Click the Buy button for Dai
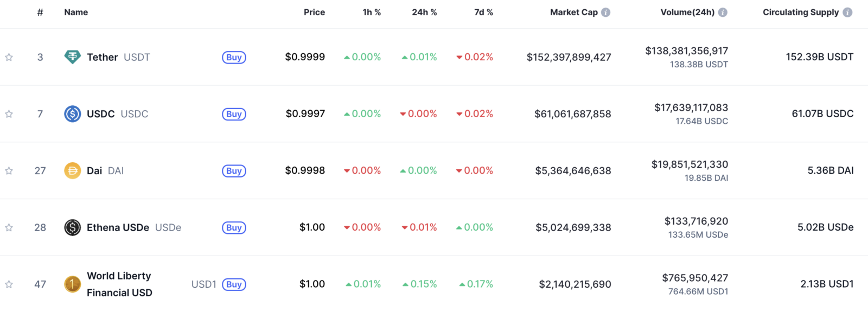 point(234,170)
